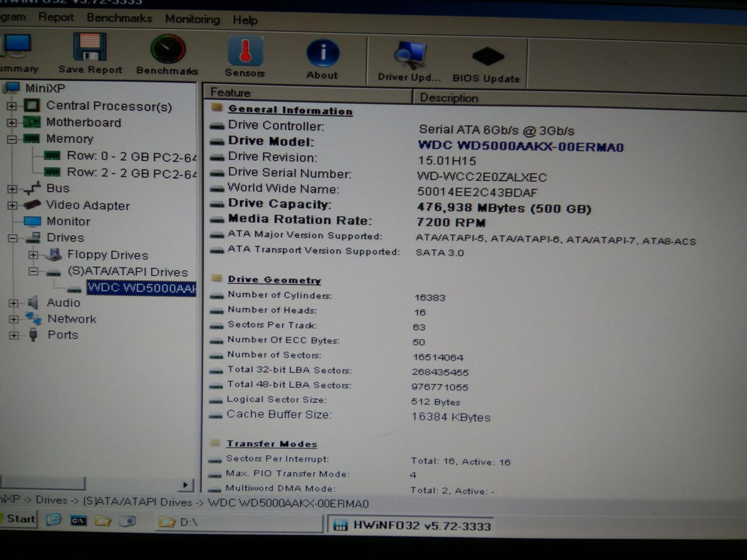Click the Transfer Modes section heading
Viewport: 747px width, 560px height.
point(272,444)
